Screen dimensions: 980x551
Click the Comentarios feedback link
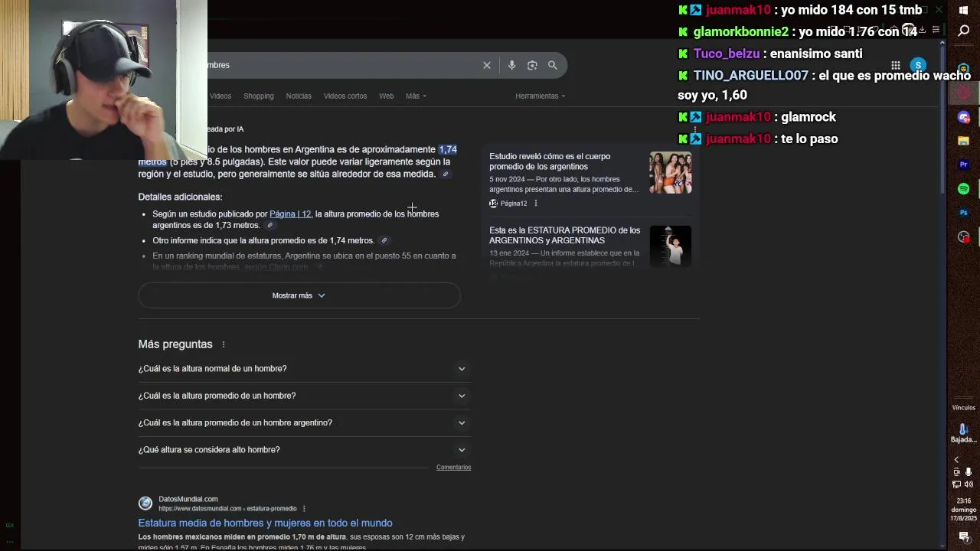click(453, 467)
